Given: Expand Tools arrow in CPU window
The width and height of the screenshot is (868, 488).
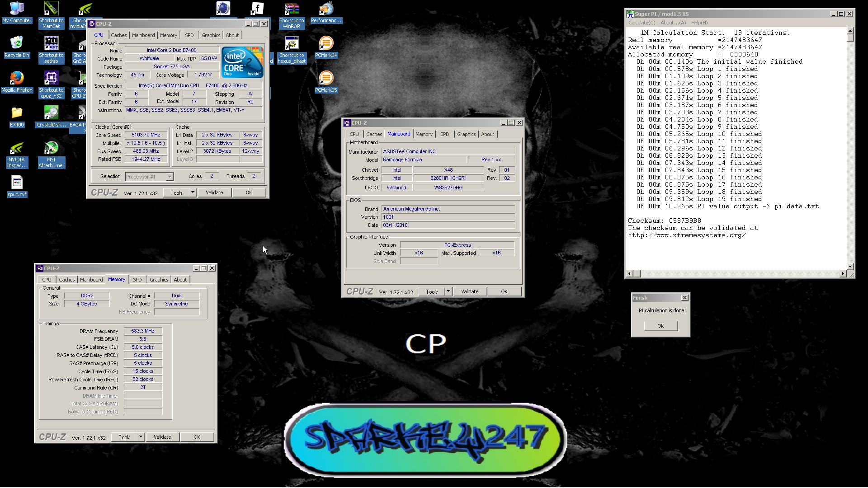Looking at the screenshot, I should (193, 192).
